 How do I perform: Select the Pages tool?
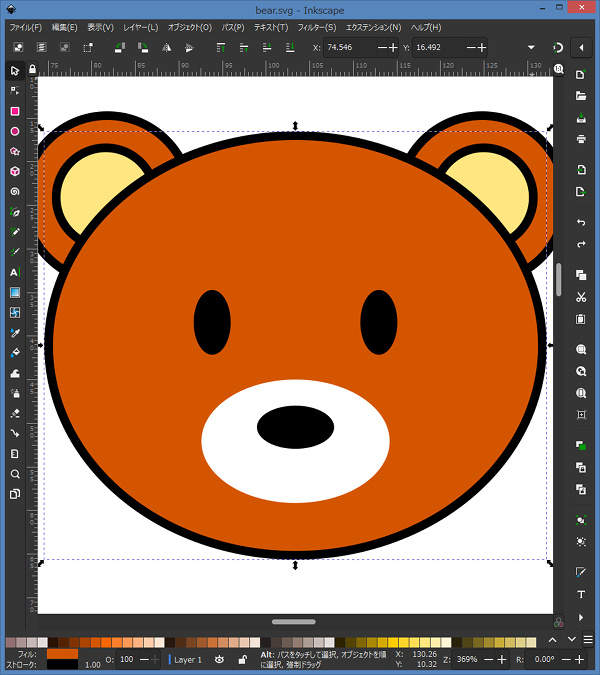click(x=15, y=494)
